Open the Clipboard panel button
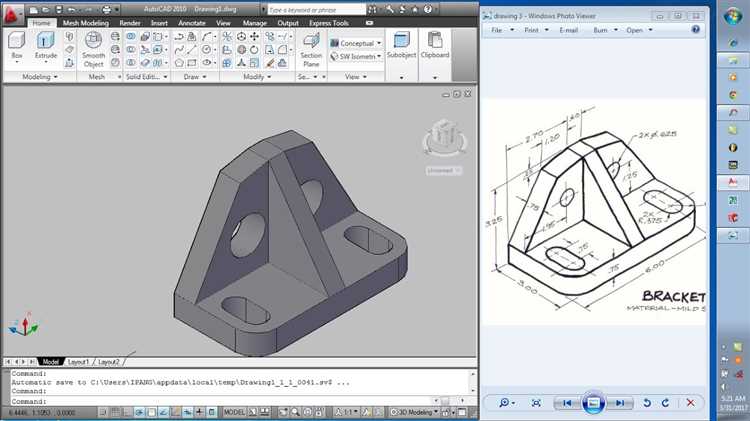 (x=435, y=45)
